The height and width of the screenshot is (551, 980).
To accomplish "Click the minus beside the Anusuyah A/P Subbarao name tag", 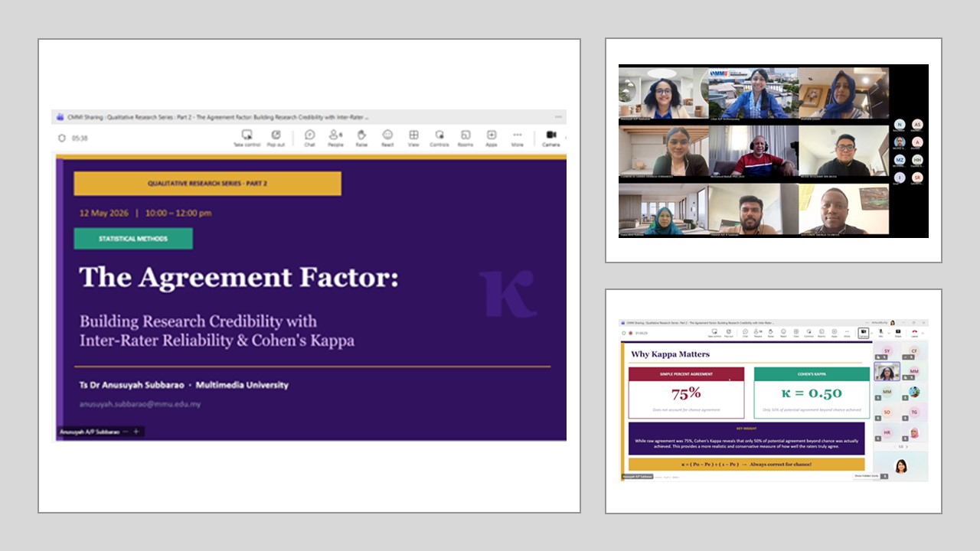I will click(126, 432).
